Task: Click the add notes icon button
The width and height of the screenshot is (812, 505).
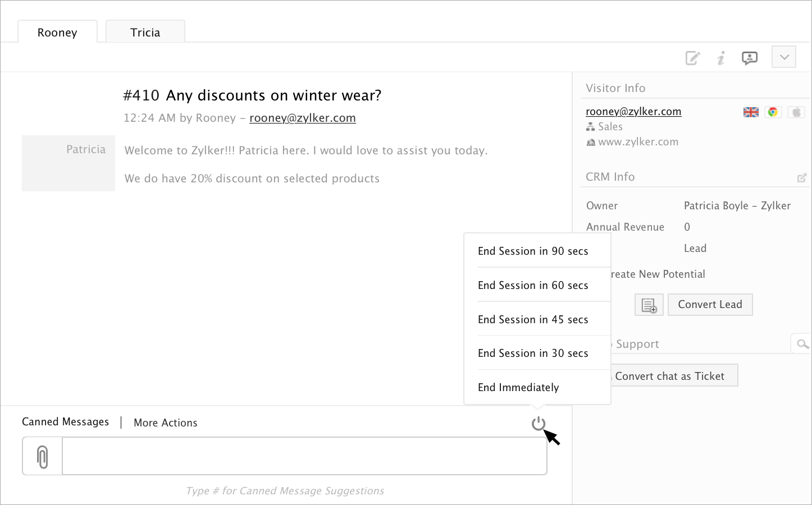Action: (x=649, y=305)
